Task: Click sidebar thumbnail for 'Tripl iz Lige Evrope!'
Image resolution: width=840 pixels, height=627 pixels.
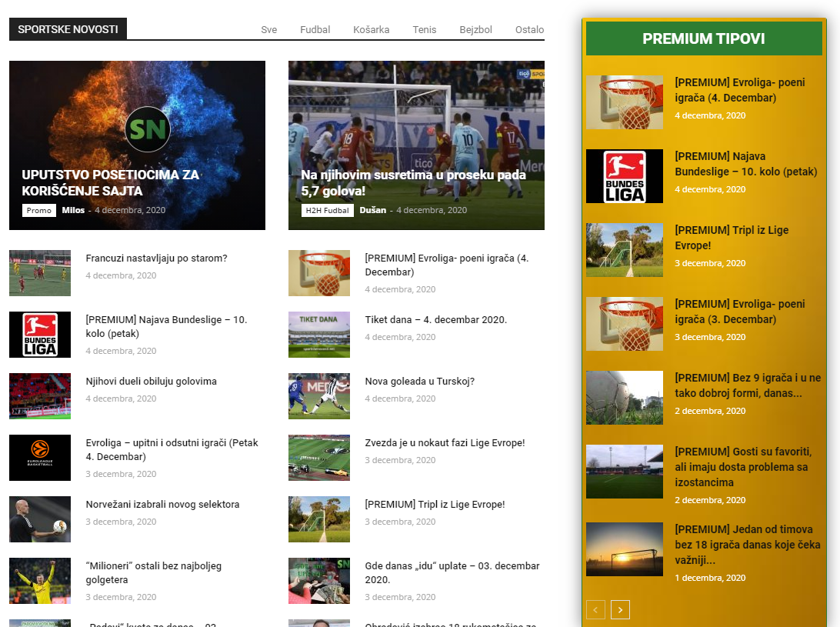Action: [625, 250]
